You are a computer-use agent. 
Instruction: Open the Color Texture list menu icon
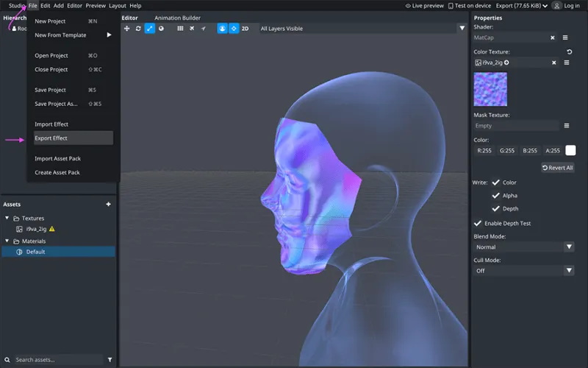pos(566,63)
